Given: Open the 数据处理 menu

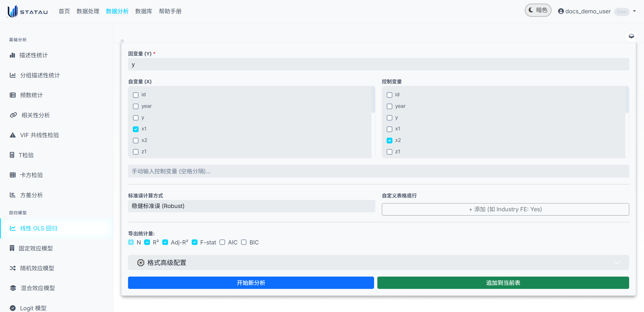Looking at the screenshot, I should [x=88, y=11].
